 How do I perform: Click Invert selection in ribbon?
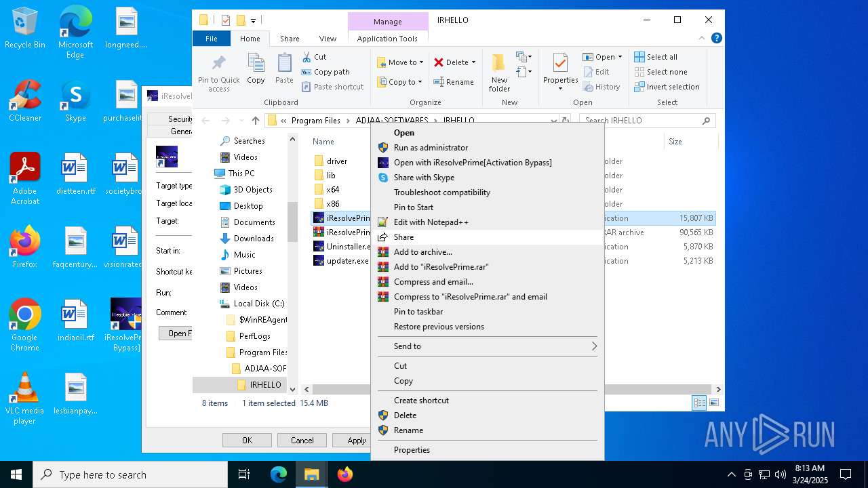coord(667,87)
